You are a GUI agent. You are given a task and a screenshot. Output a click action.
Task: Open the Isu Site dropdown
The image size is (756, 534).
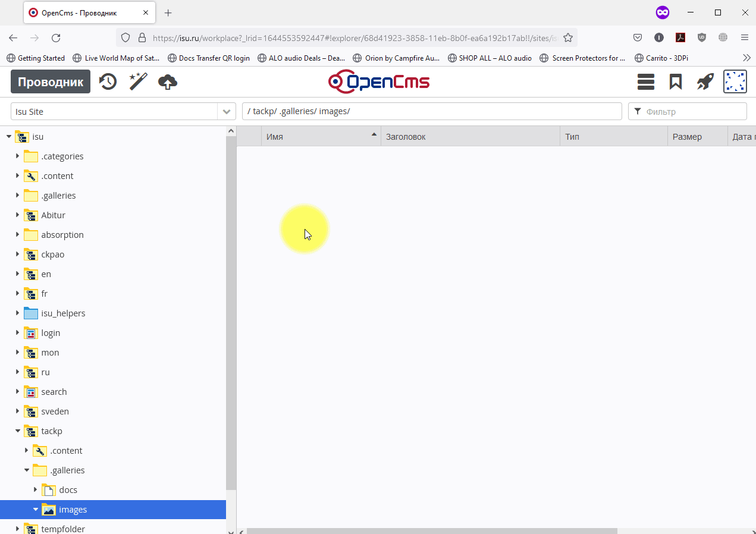pyautogui.click(x=226, y=112)
